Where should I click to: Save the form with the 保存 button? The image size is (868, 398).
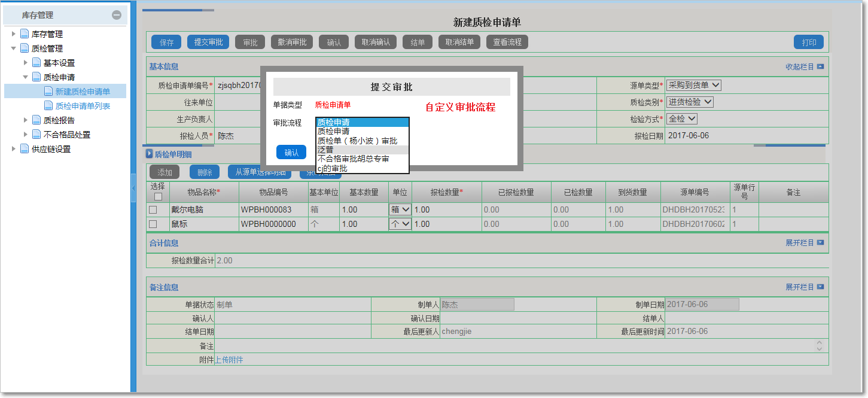click(x=166, y=41)
